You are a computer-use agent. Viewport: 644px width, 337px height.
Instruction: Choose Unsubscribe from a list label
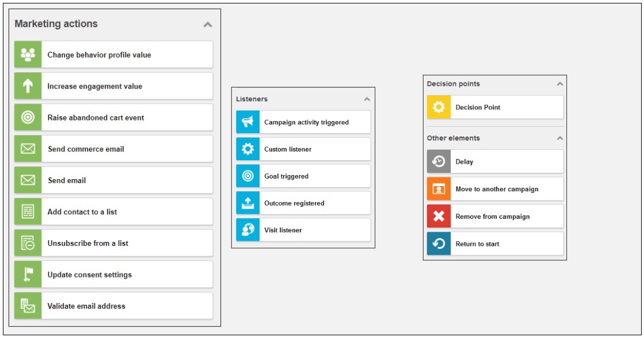pyautogui.click(x=88, y=243)
